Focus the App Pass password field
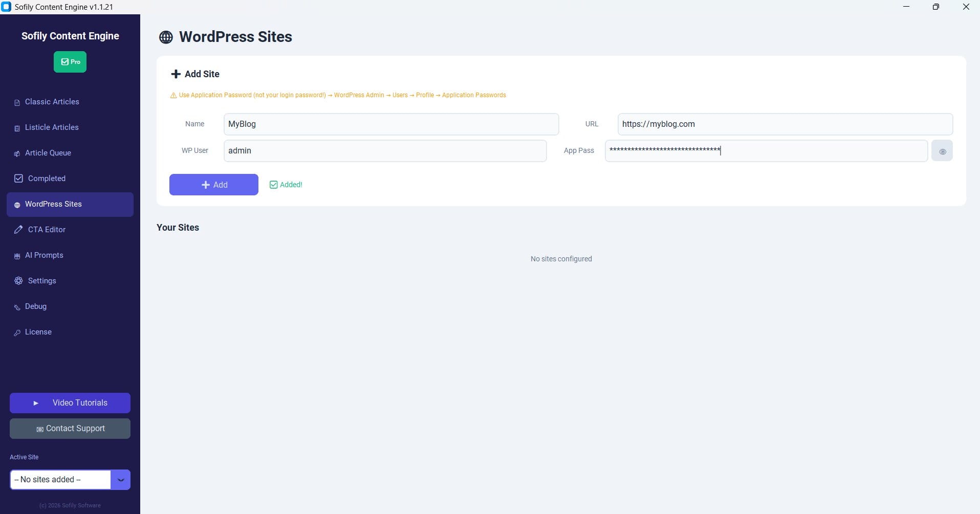This screenshot has width=980, height=514. (x=766, y=151)
